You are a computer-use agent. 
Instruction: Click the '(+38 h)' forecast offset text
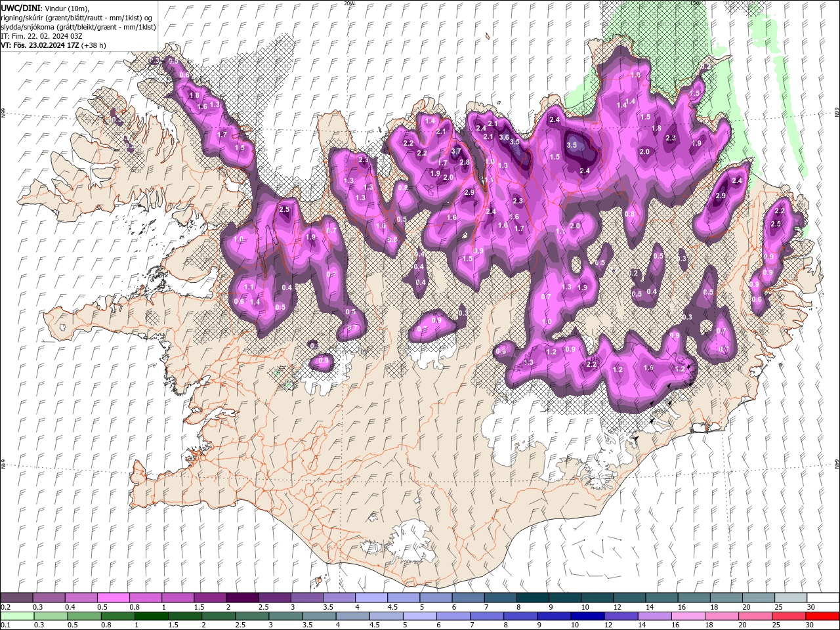click(x=94, y=45)
